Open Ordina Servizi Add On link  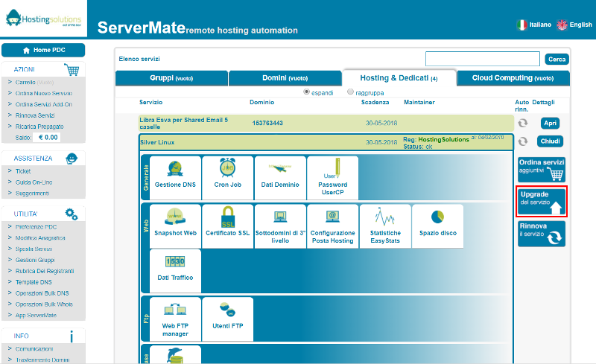click(44, 104)
